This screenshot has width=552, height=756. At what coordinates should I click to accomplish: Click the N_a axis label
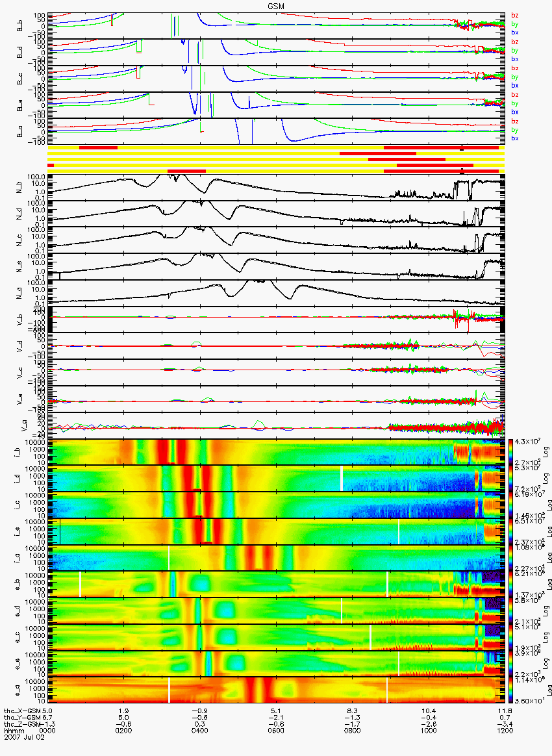19,293
